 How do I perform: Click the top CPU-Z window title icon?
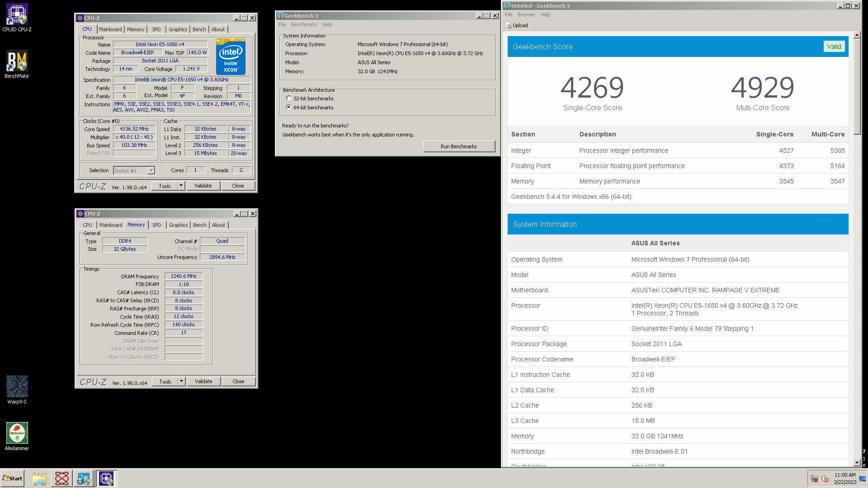[x=80, y=18]
